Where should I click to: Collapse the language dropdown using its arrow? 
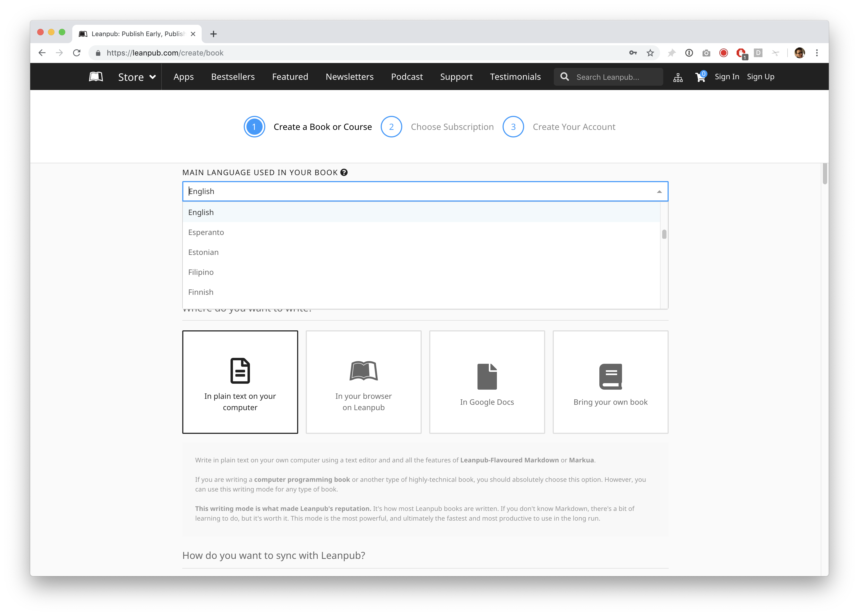pyautogui.click(x=659, y=192)
